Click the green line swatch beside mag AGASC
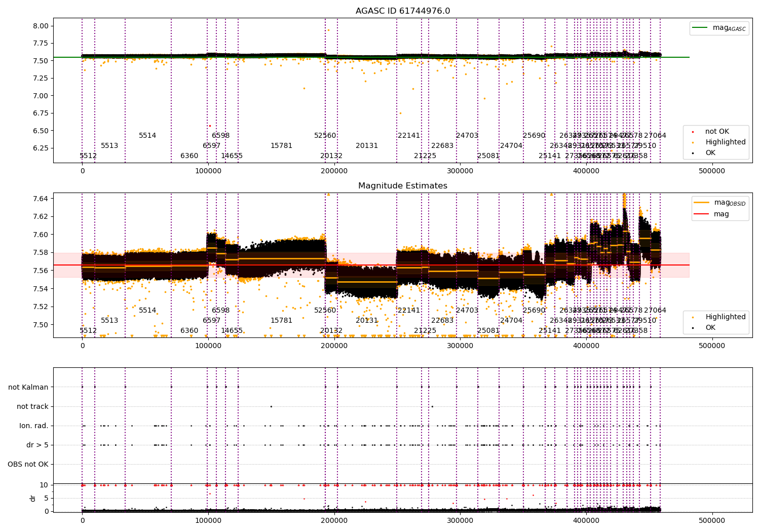760x532 pixels. click(701, 28)
